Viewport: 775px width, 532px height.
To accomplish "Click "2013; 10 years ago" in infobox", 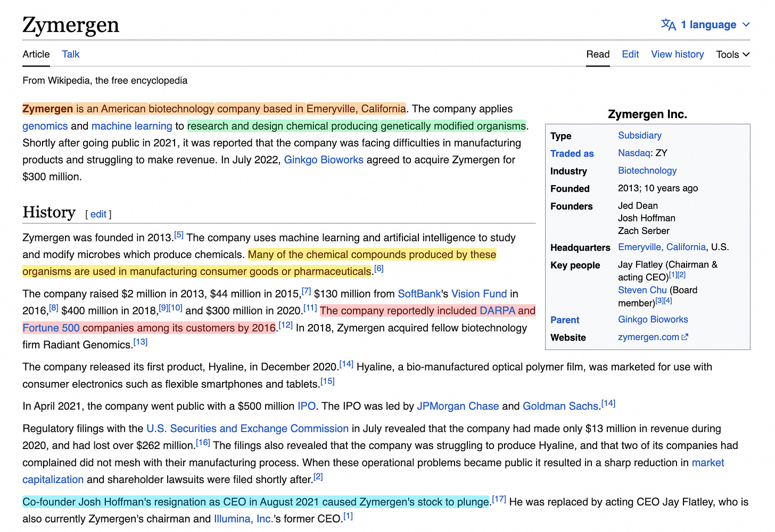I will pyautogui.click(x=658, y=188).
